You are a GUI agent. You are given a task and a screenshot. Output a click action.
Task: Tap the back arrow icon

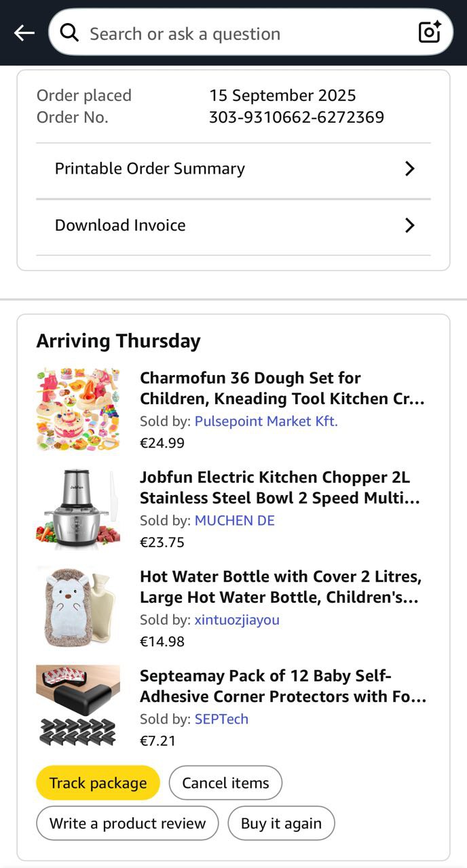tap(24, 33)
